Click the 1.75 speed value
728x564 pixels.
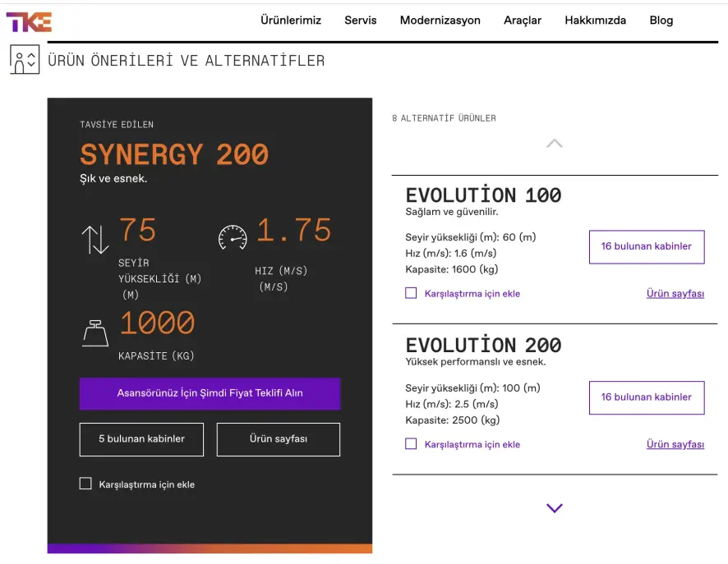(294, 230)
